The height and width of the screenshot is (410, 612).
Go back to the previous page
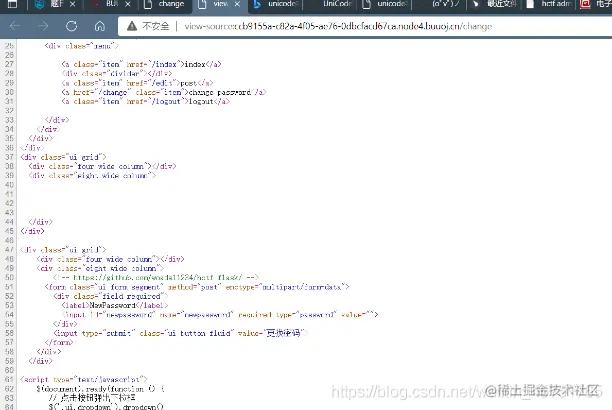pos(15,26)
